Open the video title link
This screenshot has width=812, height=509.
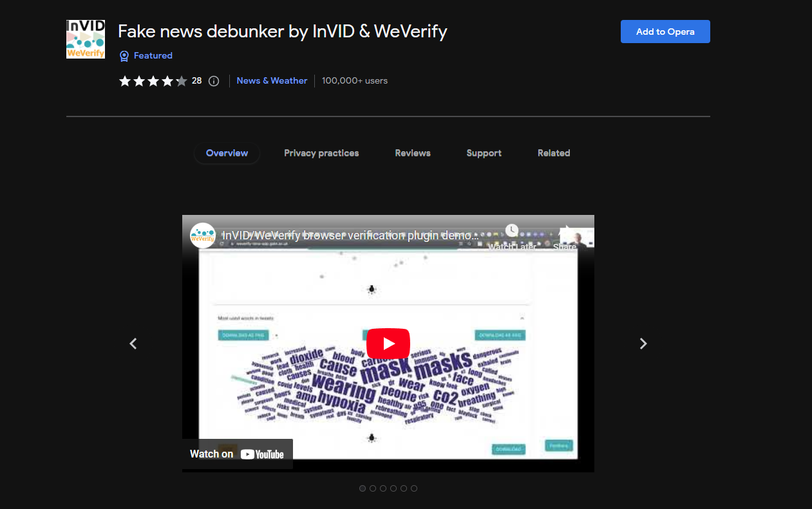pos(350,236)
